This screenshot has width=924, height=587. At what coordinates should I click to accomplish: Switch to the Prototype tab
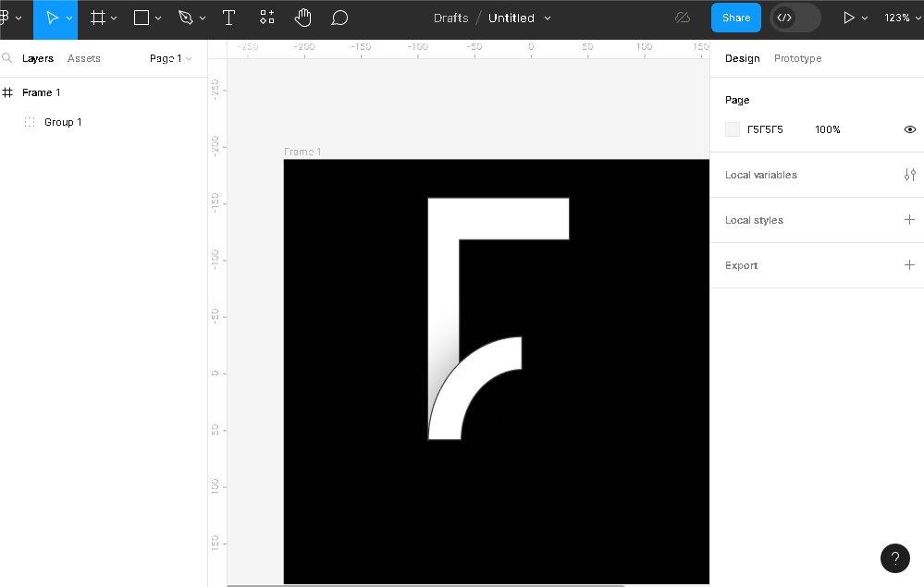point(797,58)
